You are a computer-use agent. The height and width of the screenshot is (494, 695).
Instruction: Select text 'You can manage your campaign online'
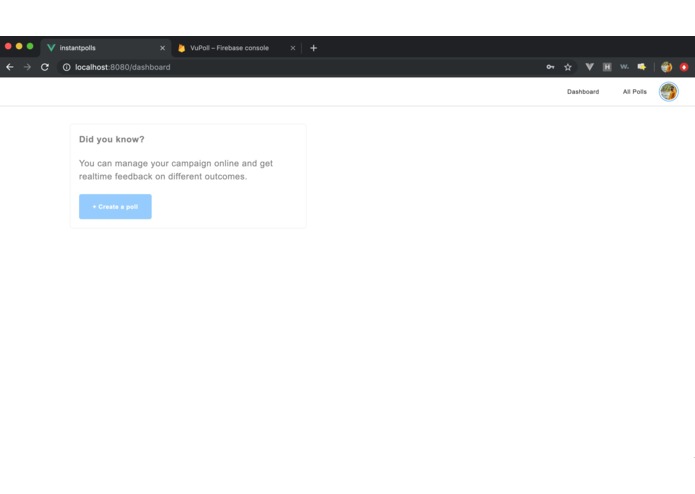[x=159, y=163]
